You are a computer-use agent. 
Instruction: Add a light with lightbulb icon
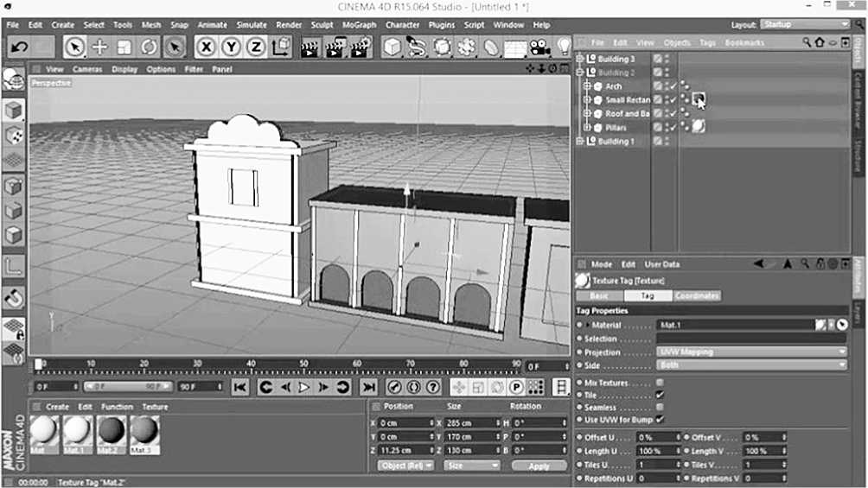point(564,48)
